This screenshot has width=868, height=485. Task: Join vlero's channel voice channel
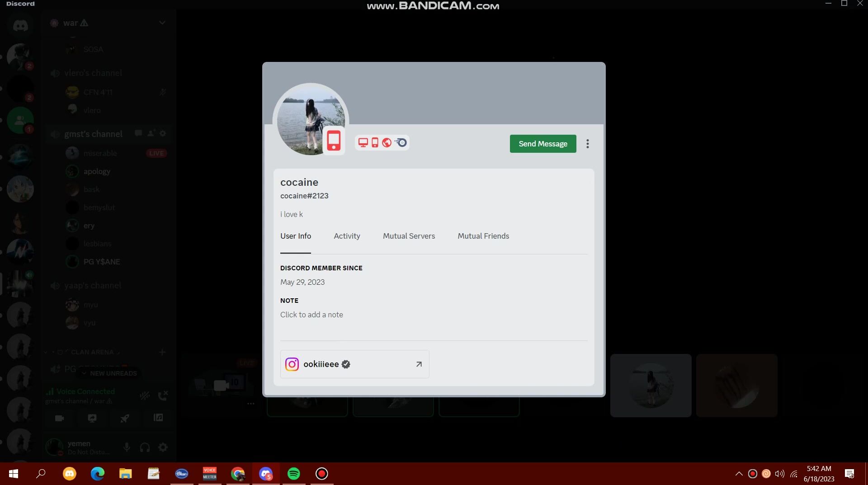click(93, 73)
